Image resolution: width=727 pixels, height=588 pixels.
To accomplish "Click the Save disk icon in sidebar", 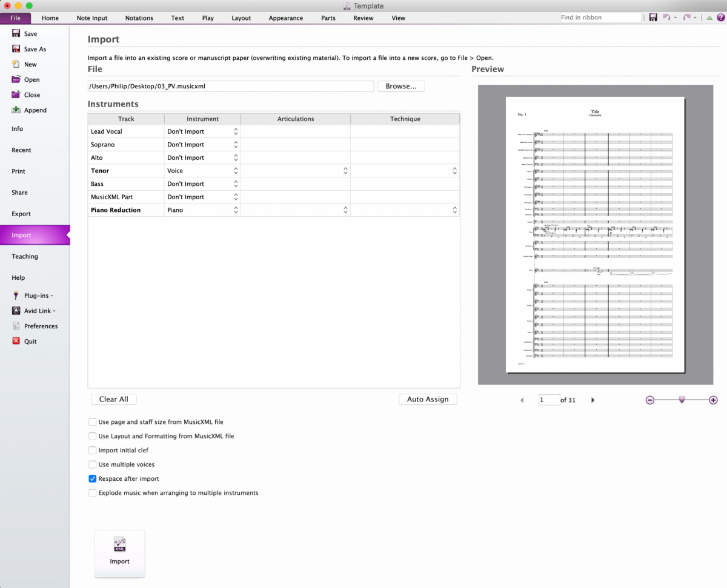I will (16, 34).
